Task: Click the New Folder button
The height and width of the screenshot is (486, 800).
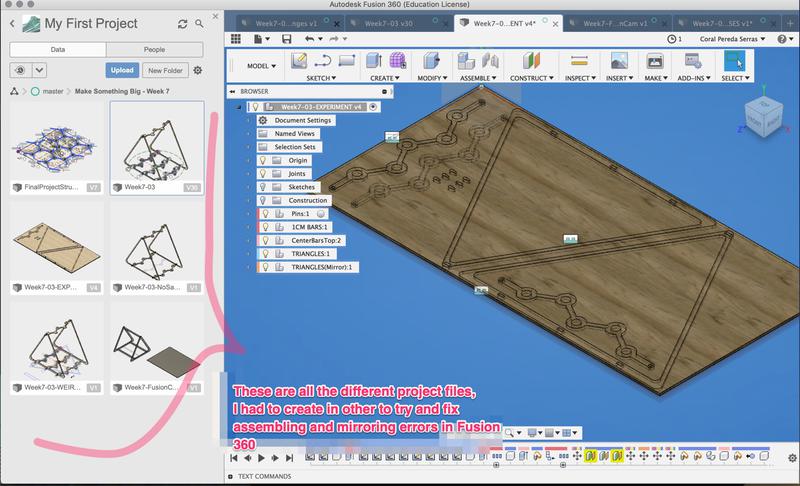Action: point(165,70)
